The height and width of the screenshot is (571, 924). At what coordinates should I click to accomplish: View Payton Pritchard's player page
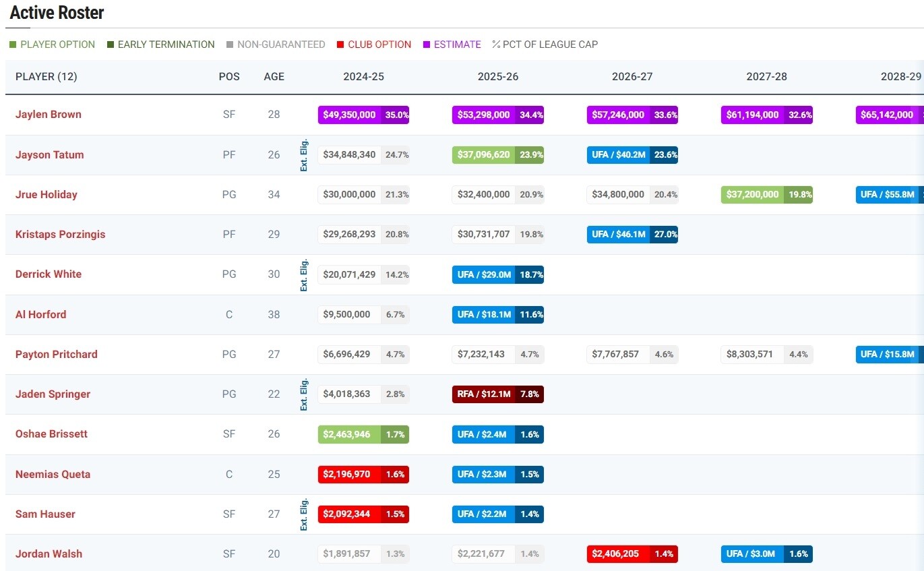57,354
